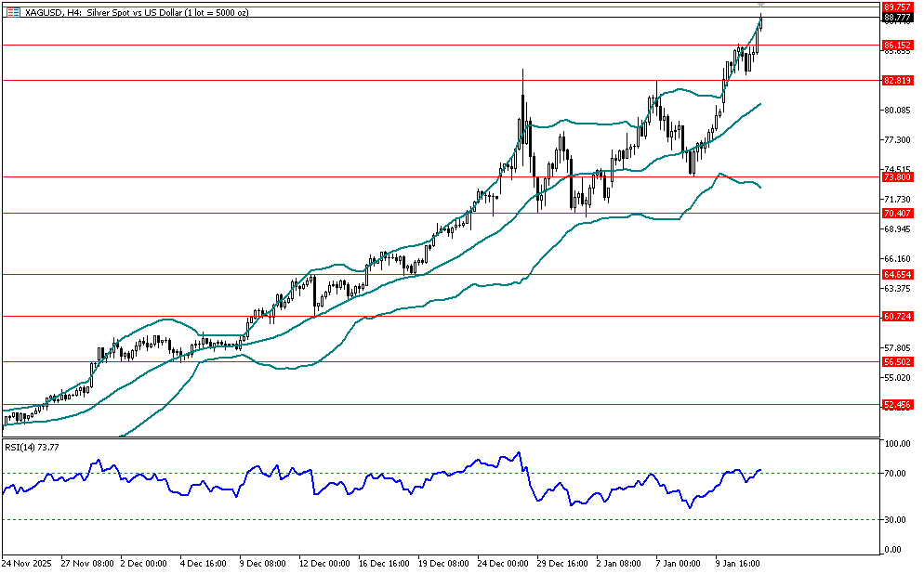Select the 89.757 red price label
The height and width of the screenshot is (574, 924).
point(896,6)
